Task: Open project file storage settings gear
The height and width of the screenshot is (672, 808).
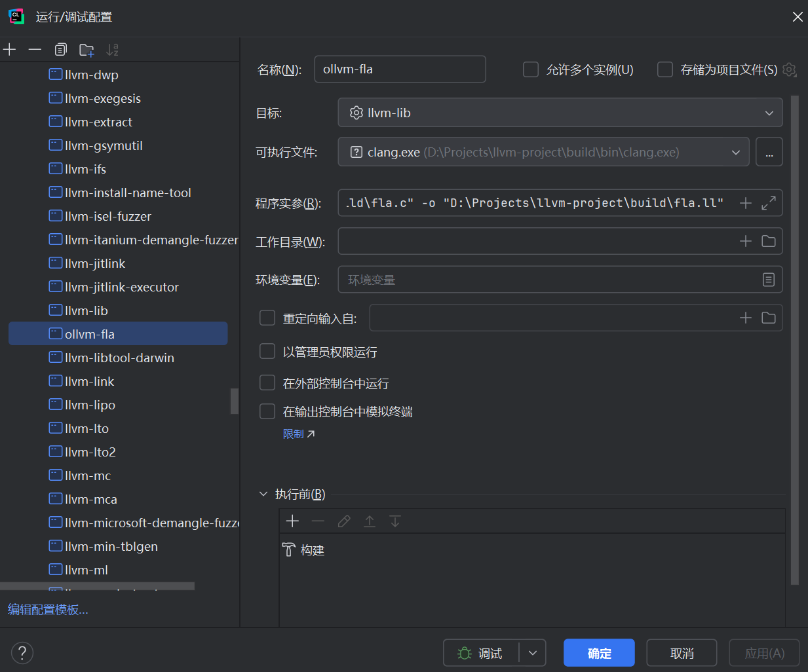Action: point(790,69)
